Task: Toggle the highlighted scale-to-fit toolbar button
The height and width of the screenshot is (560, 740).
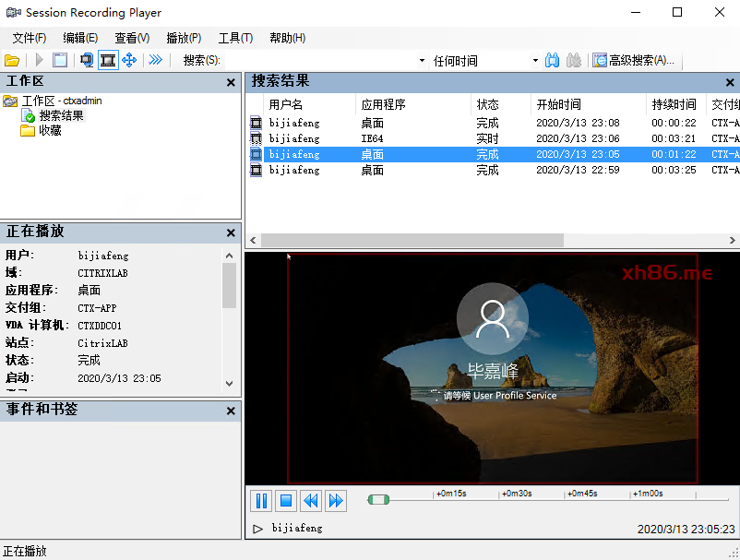Action: click(x=108, y=60)
